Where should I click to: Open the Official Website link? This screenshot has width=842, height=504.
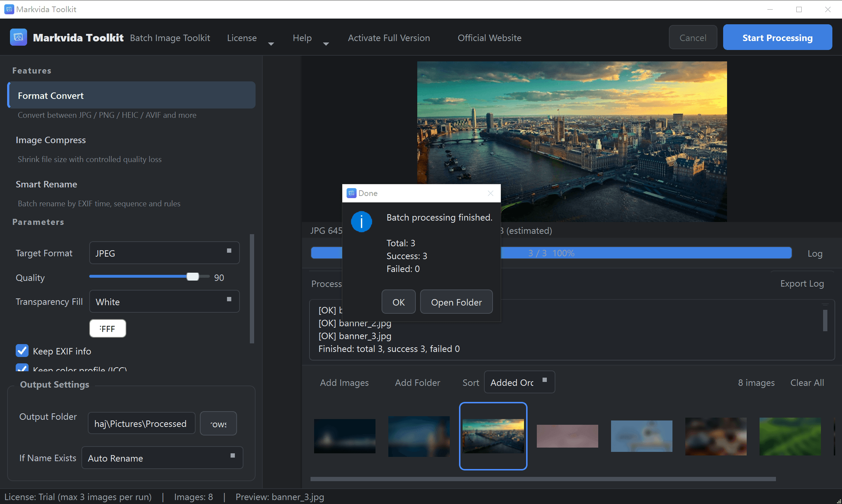click(489, 38)
